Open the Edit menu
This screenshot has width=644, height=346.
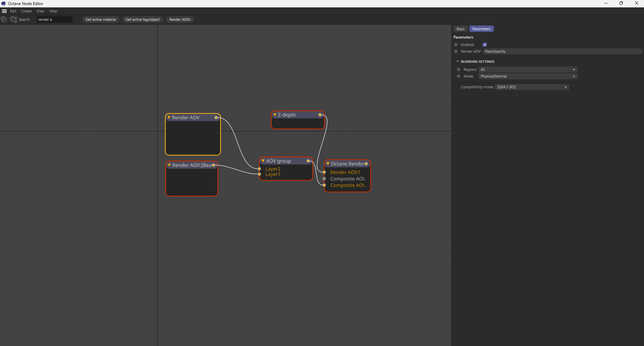pos(13,11)
